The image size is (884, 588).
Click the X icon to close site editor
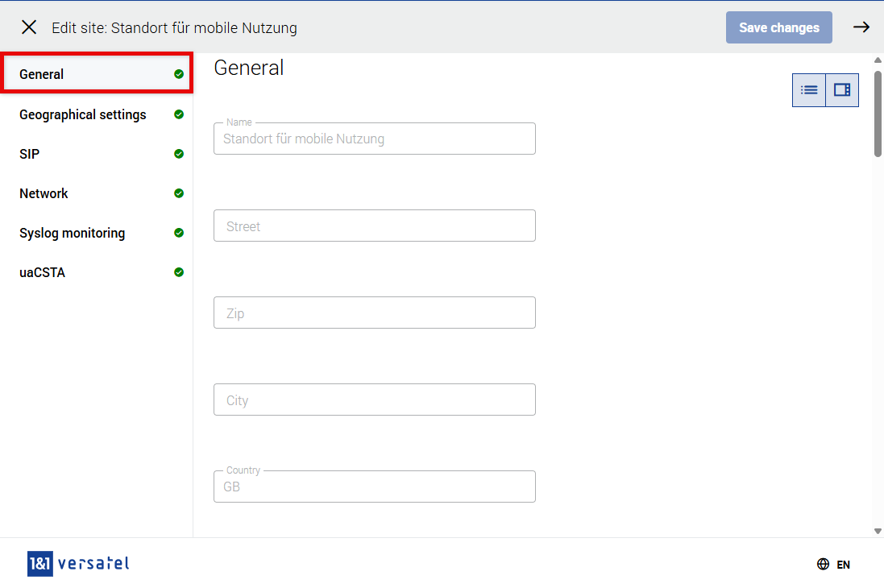pyautogui.click(x=29, y=27)
